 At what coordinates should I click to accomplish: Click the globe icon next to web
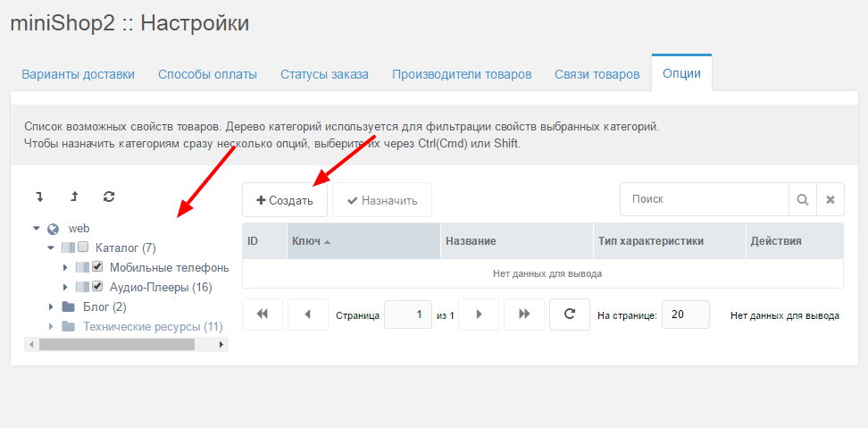coord(54,228)
